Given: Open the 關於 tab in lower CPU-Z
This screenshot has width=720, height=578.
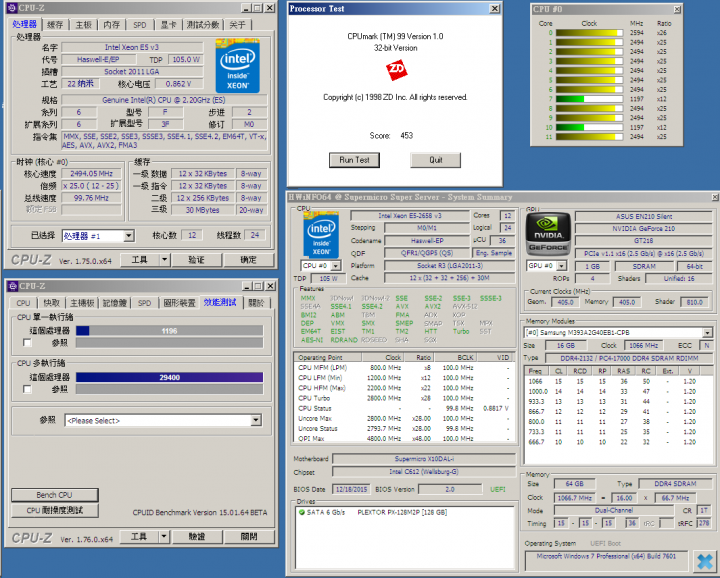Looking at the screenshot, I should [256, 303].
